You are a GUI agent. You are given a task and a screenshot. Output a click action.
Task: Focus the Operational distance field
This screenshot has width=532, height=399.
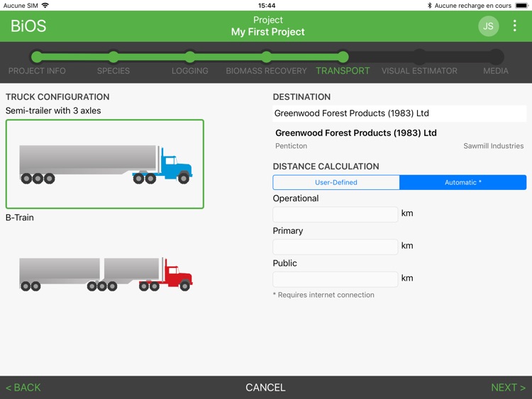tap(336, 214)
